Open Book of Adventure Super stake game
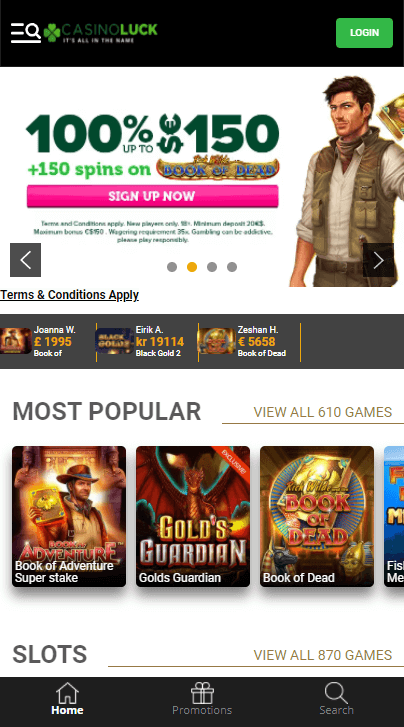The height and width of the screenshot is (727, 404). 69,517
